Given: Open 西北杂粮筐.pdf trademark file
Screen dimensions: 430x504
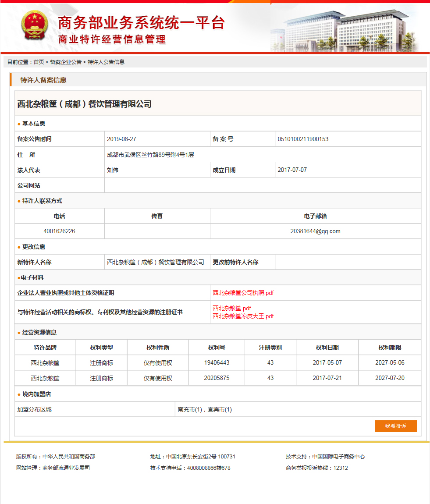Looking at the screenshot, I should [232, 308].
